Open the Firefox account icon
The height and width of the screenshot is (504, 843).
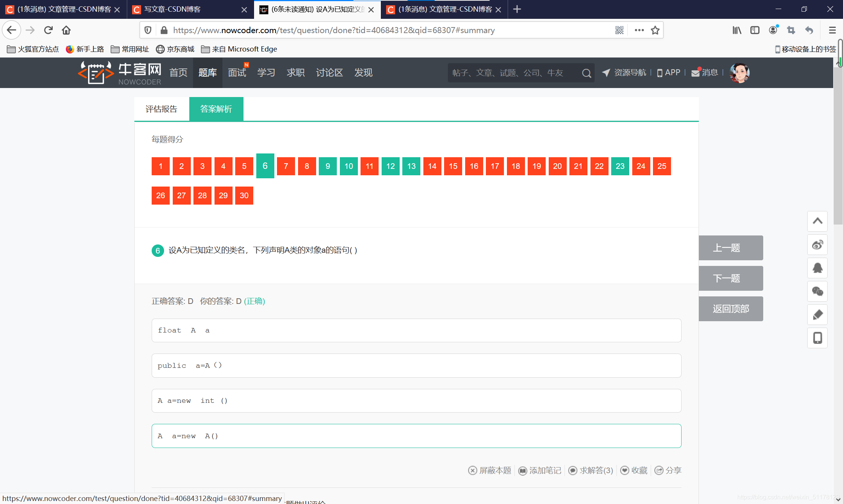pos(773,30)
